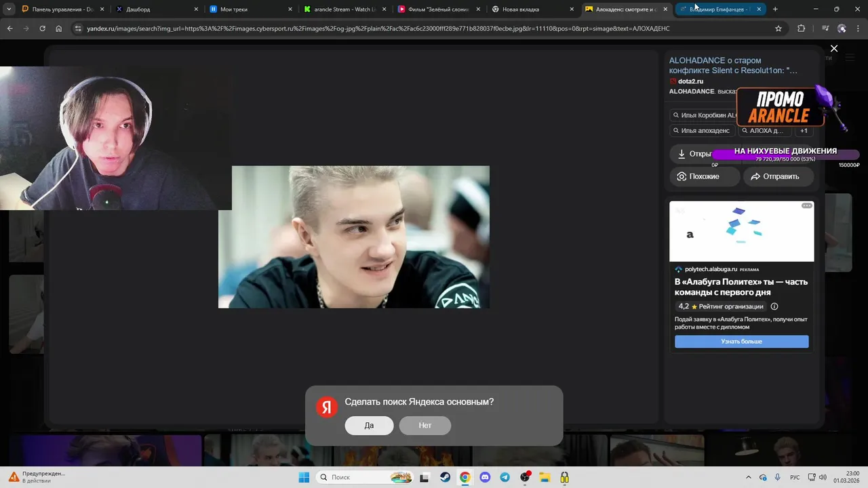Select the Илья алохаденс search suggestion chip
The width and height of the screenshot is (868, 488).
tap(702, 131)
